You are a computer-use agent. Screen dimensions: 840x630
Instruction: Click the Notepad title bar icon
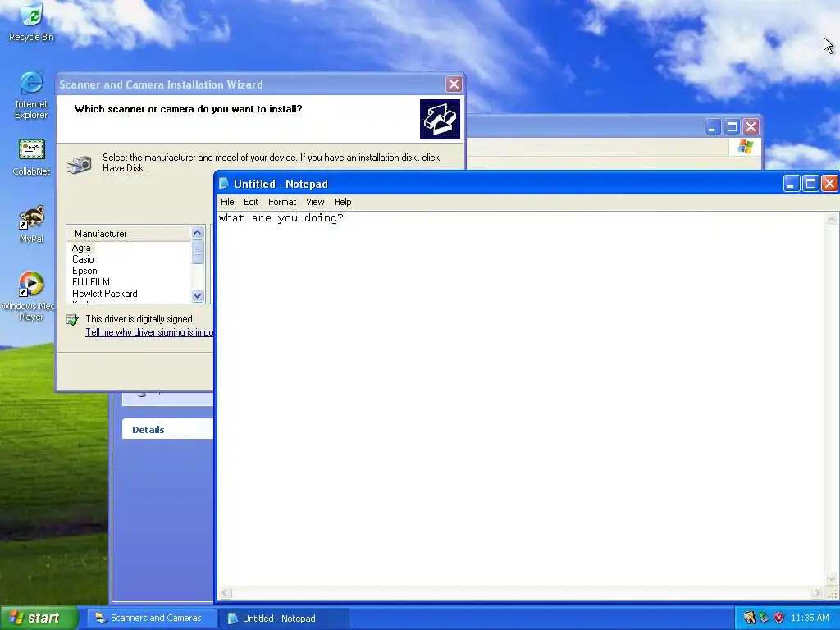click(x=224, y=183)
